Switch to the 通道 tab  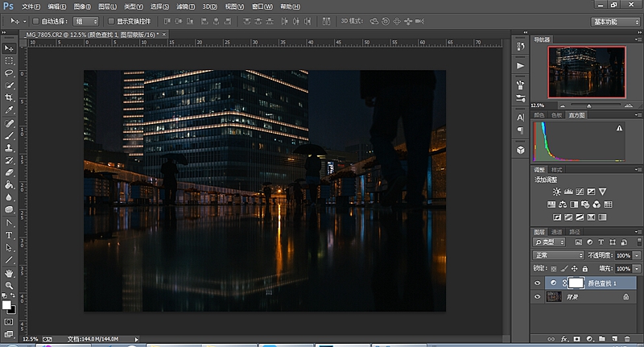tap(556, 232)
